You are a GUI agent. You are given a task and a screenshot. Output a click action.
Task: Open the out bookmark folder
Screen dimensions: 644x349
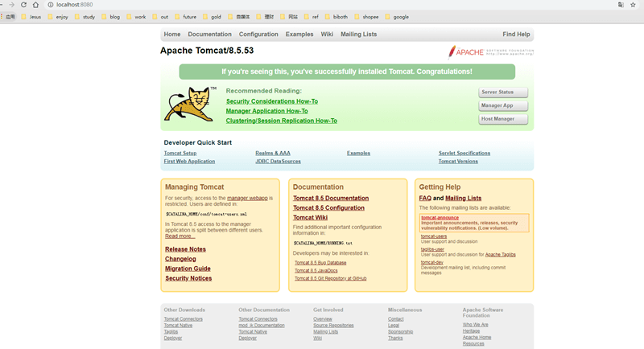pyautogui.click(x=160, y=17)
